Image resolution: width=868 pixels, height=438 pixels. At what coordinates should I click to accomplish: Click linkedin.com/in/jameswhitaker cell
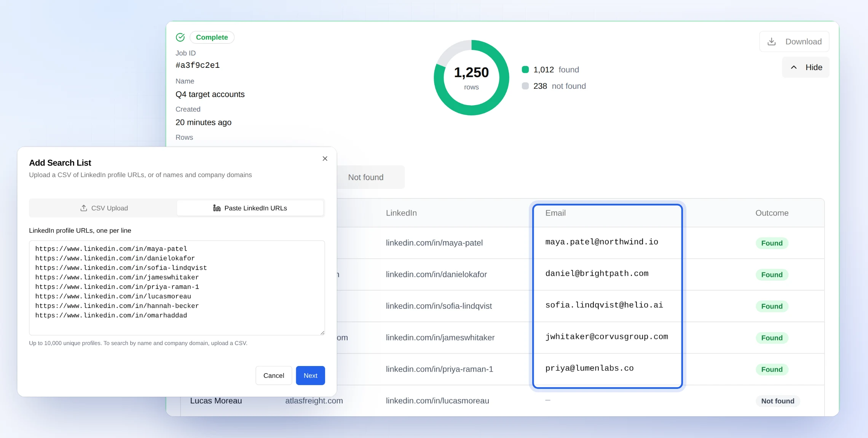click(x=440, y=337)
